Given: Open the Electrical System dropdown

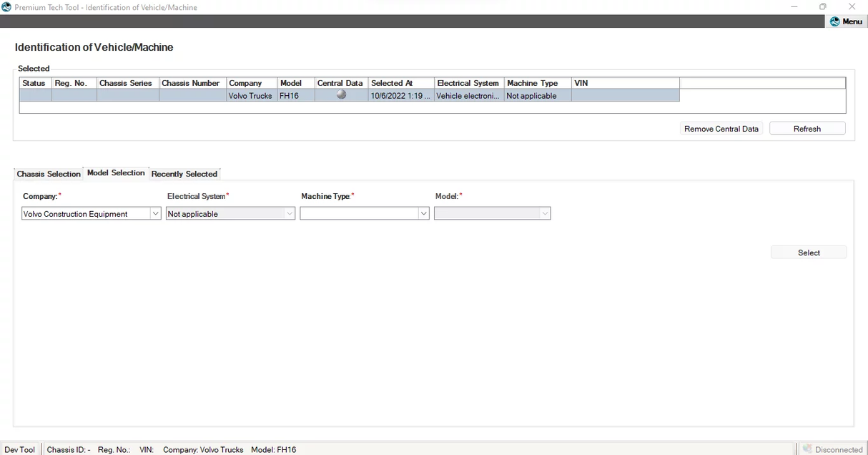Looking at the screenshot, I should pyautogui.click(x=290, y=212).
